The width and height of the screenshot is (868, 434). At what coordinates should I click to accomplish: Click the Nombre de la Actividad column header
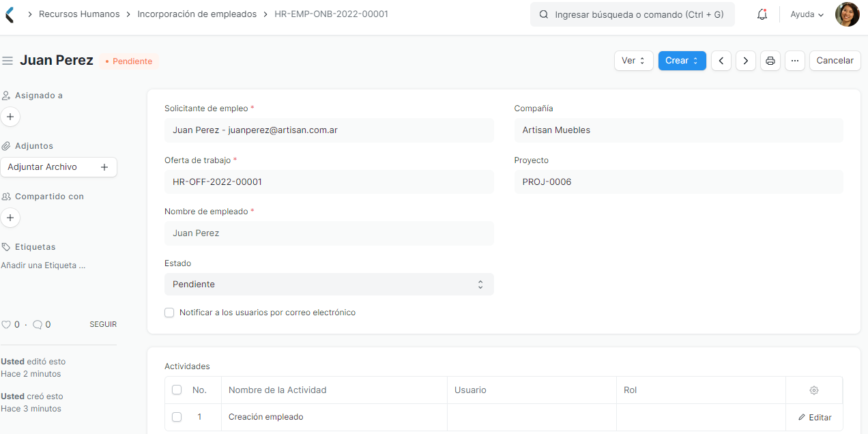[334, 390]
